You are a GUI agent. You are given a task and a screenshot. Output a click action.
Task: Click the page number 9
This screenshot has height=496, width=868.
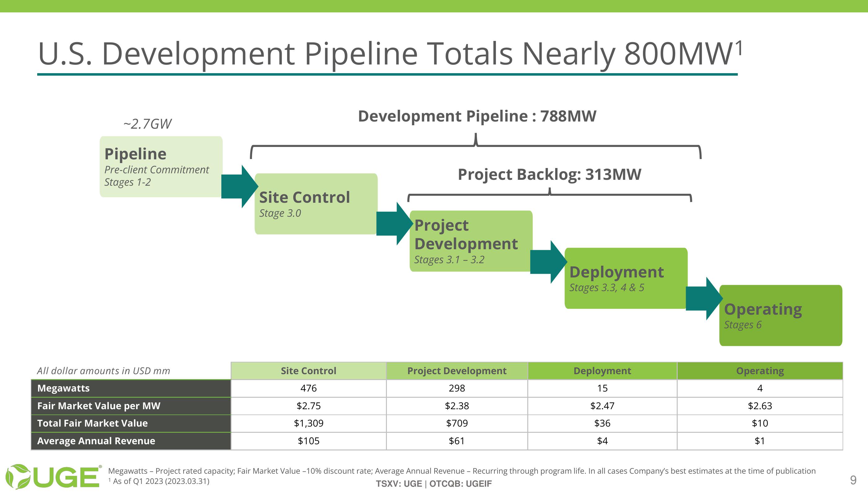[x=853, y=480]
